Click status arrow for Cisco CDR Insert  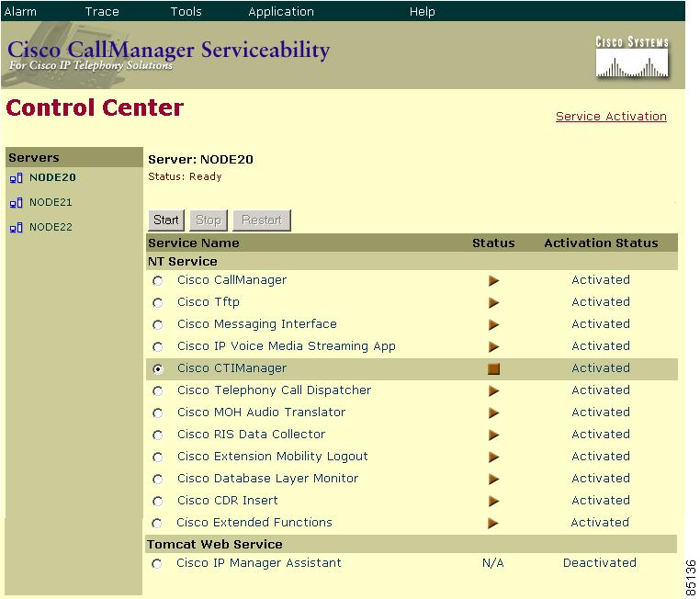(x=493, y=501)
